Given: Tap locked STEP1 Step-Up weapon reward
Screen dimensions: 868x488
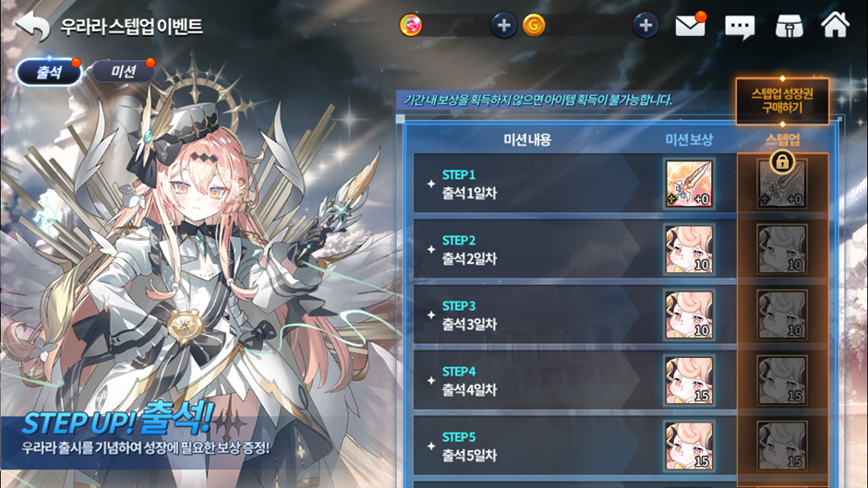Looking at the screenshot, I should tap(782, 185).
